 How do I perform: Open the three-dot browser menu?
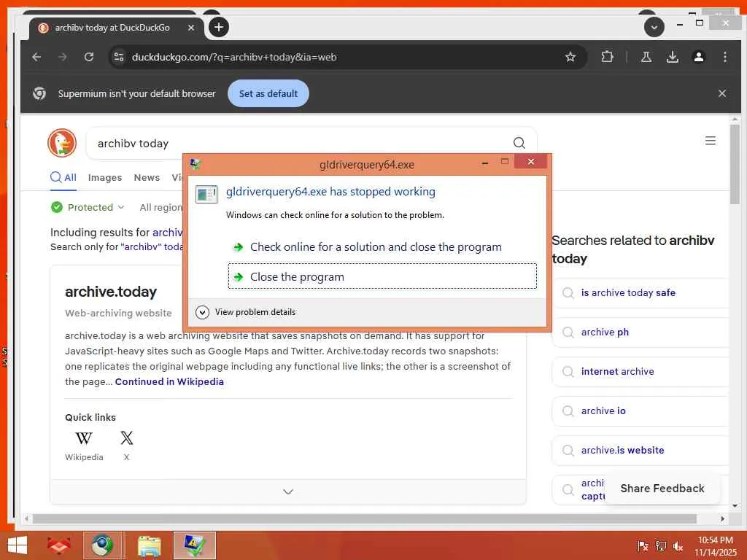click(x=724, y=57)
